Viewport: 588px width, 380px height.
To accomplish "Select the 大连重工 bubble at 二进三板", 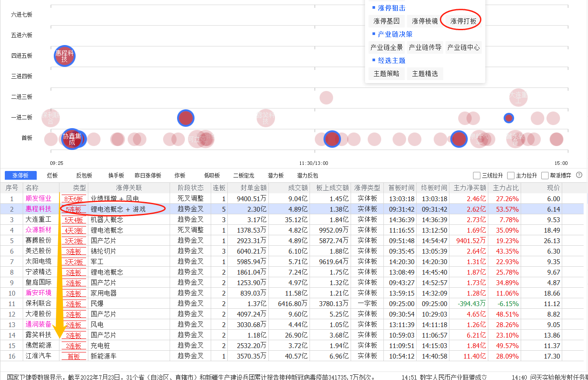I will pyautogui.click(x=518, y=97).
